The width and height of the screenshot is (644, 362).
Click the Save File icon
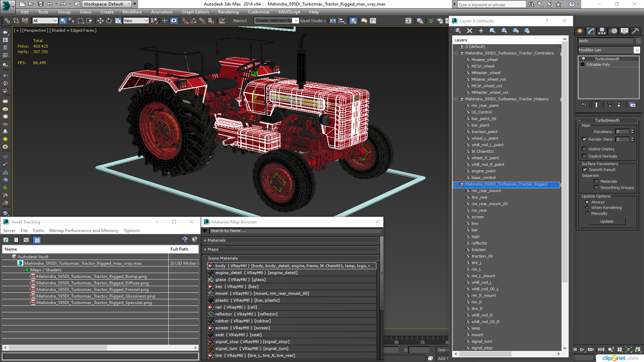(40, 4)
